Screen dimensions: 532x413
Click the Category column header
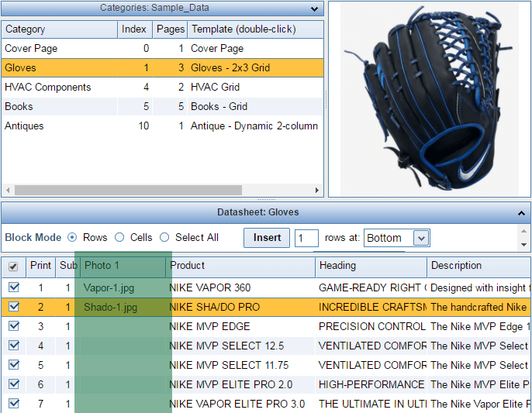click(60, 29)
